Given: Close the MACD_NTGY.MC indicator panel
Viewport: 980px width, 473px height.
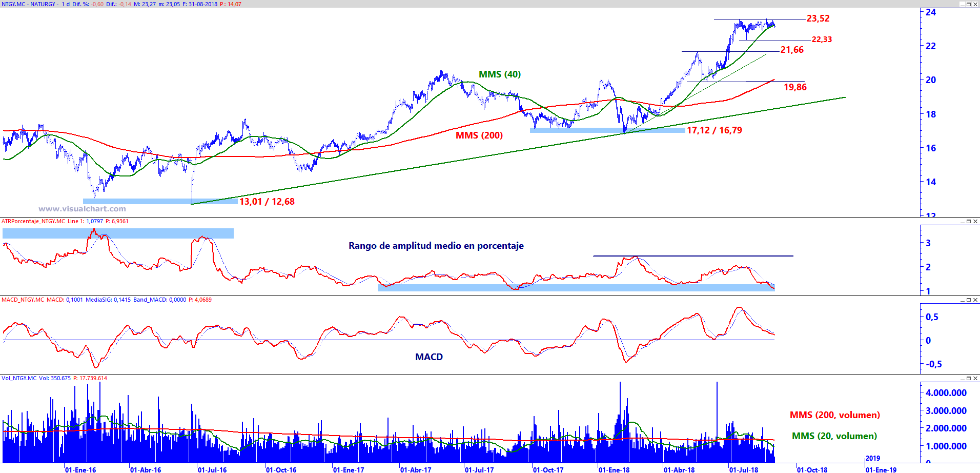Looking at the screenshot, I should click(975, 300).
